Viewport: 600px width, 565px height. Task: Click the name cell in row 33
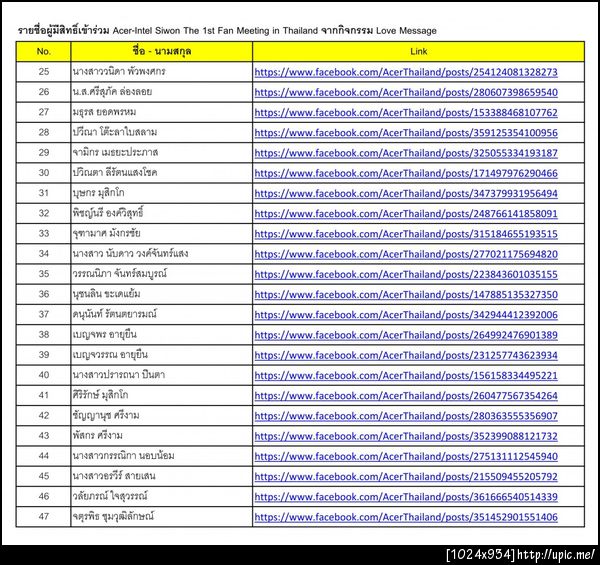(161, 234)
